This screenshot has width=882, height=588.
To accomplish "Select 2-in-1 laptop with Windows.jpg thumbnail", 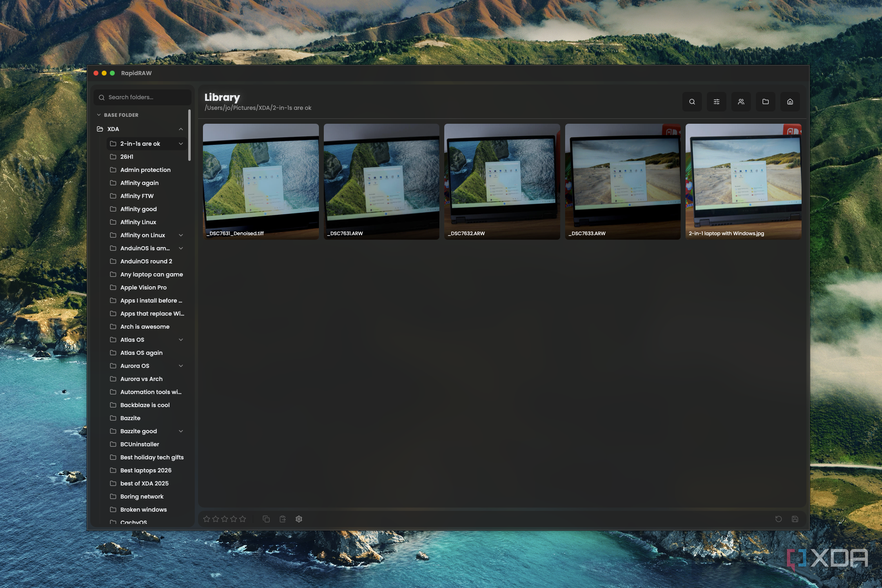I will [x=744, y=182].
